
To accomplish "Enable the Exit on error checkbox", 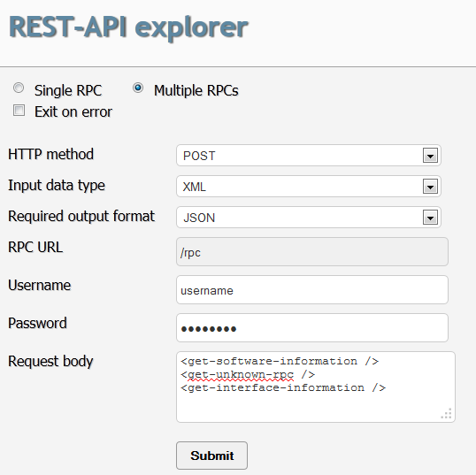I will tap(19, 111).
